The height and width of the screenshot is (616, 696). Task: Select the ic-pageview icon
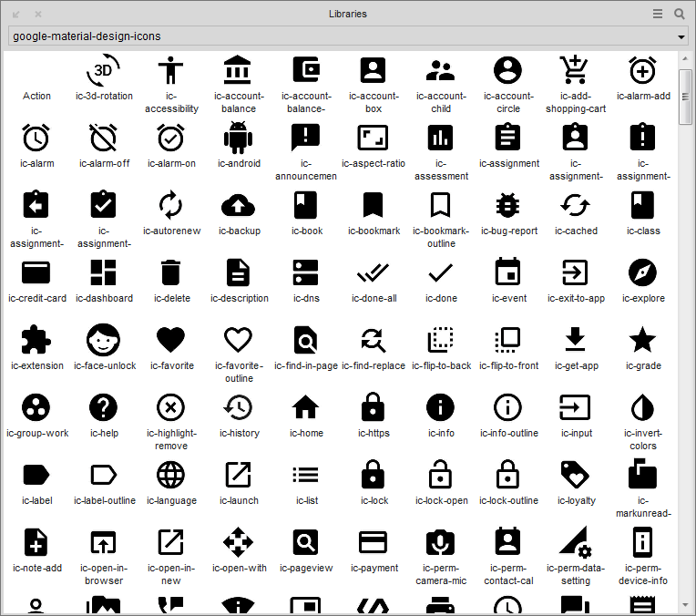pyautogui.click(x=305, y=542)
